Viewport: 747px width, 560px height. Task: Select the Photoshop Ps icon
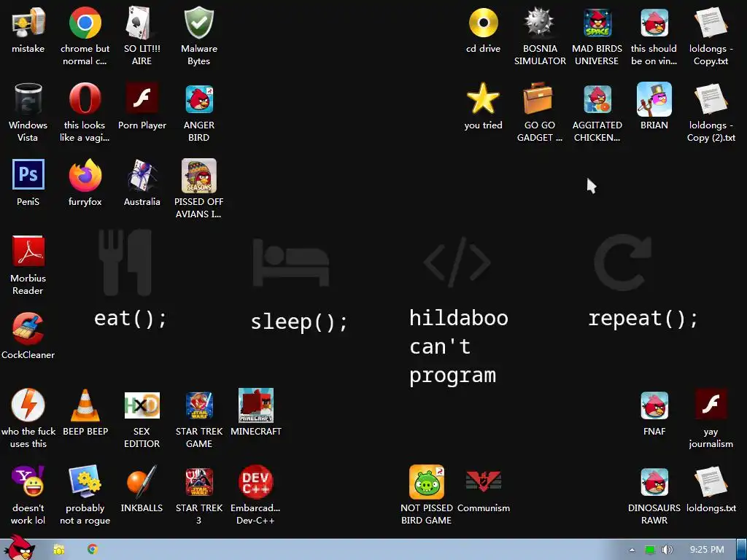(28, 174)
